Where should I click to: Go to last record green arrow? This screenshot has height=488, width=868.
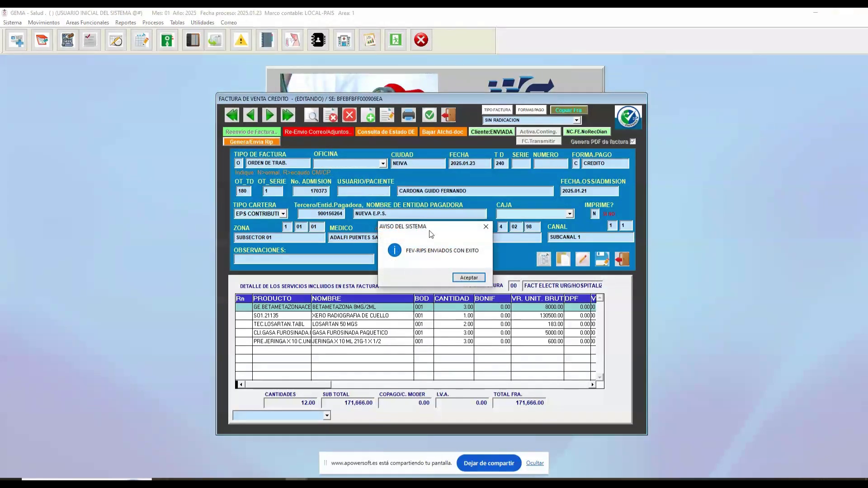pos(288,115)
